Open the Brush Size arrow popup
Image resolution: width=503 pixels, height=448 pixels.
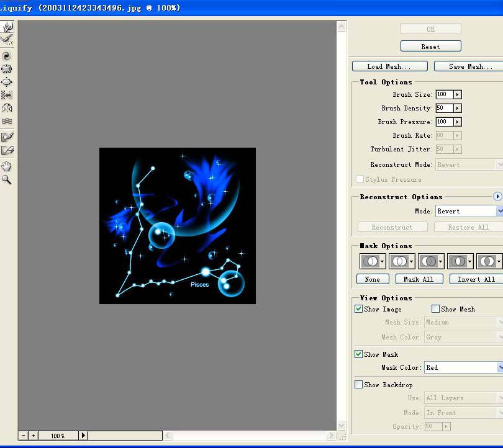[458, 95]
